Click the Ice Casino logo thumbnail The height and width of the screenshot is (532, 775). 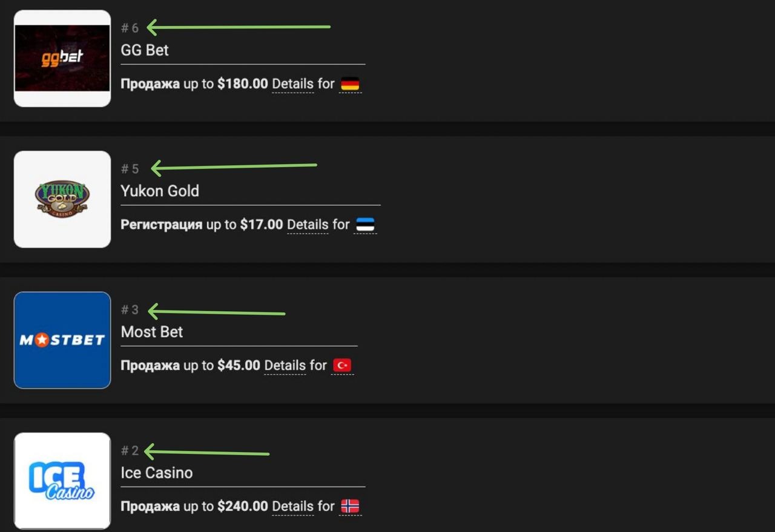[62, 481]
